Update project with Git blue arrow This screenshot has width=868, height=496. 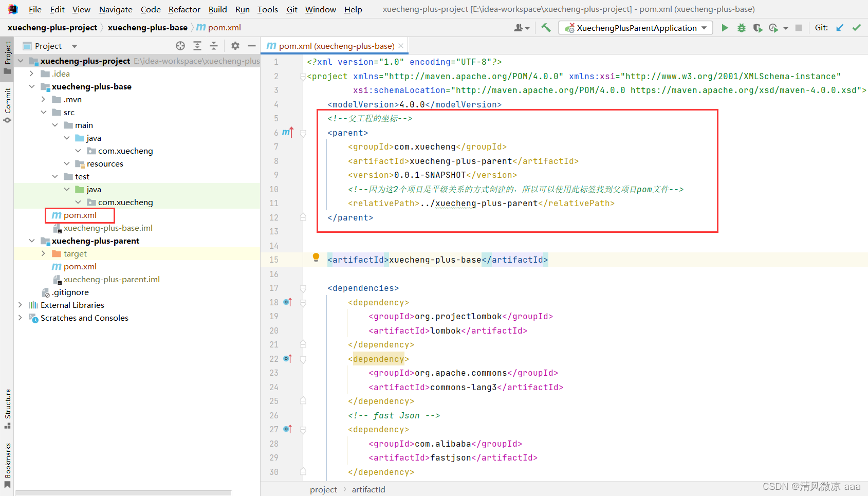[840, 28]
